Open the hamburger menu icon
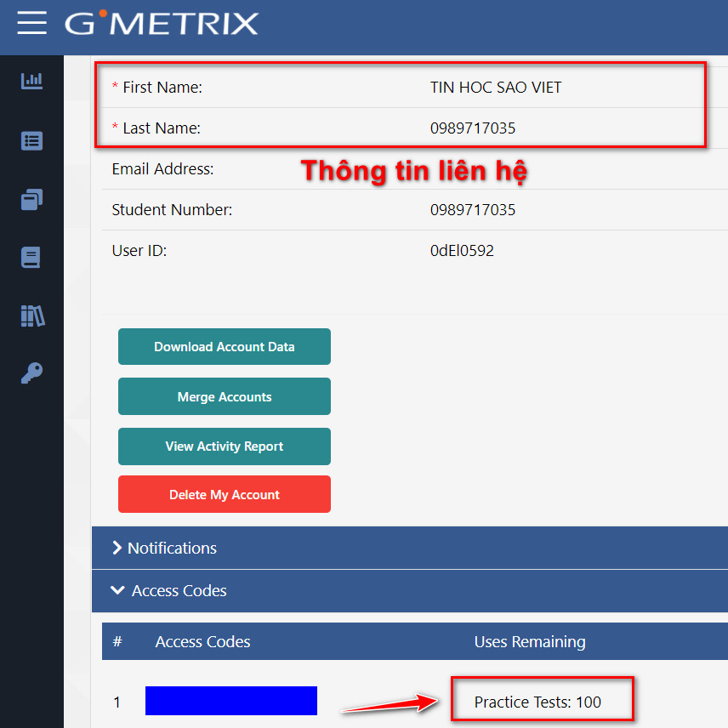 (x=31, y=23)
